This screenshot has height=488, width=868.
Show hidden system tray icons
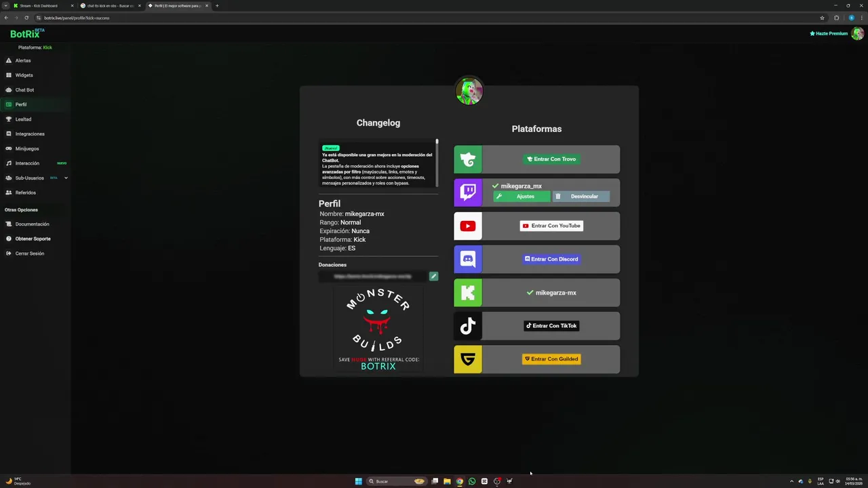pos(791,481)
